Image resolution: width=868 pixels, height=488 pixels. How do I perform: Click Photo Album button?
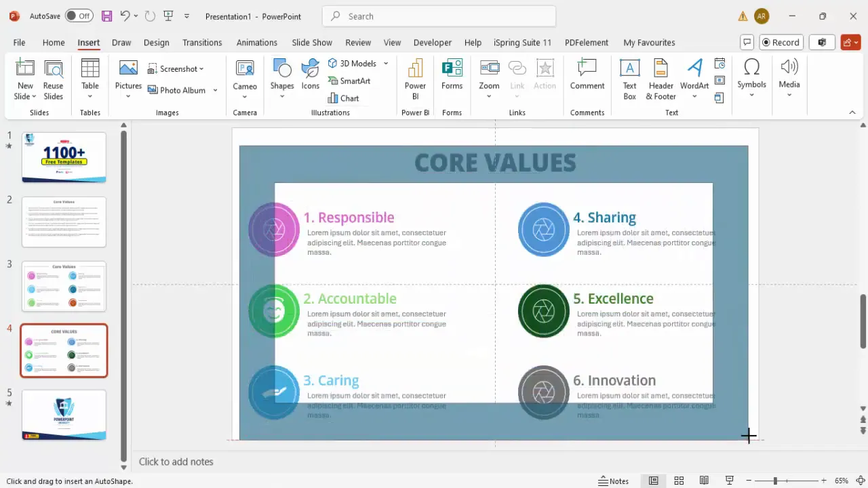[177, 90]
